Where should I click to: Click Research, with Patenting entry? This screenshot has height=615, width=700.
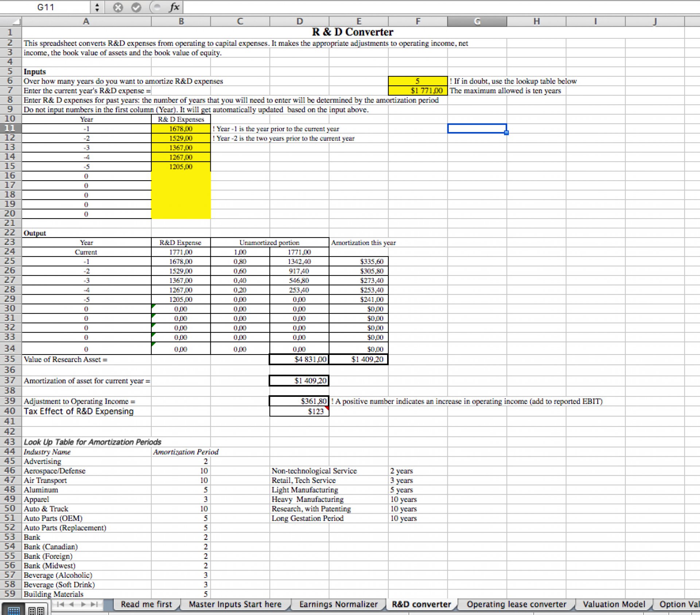tap(311, 509)
